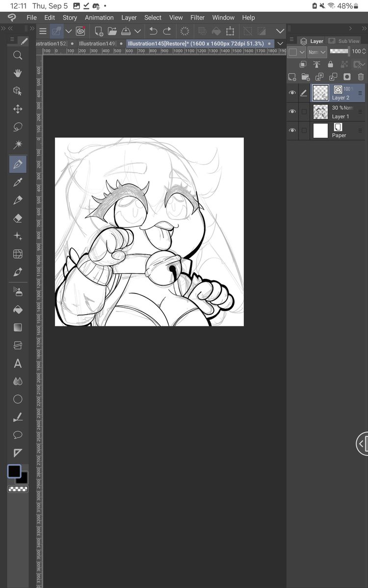Open Layer 2 row handle menu
The width and height of the screenshot is (368, 588).
coord(360,93)
